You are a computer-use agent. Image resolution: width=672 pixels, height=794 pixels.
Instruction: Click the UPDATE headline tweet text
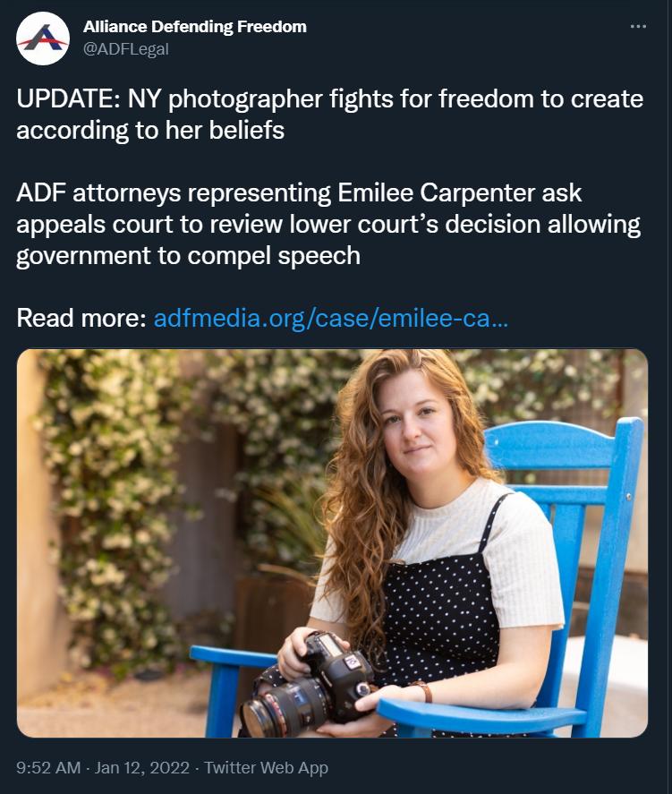point(330,114)
